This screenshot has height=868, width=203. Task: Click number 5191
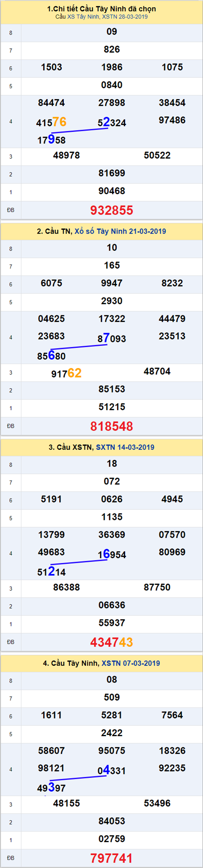pos(52,499)
